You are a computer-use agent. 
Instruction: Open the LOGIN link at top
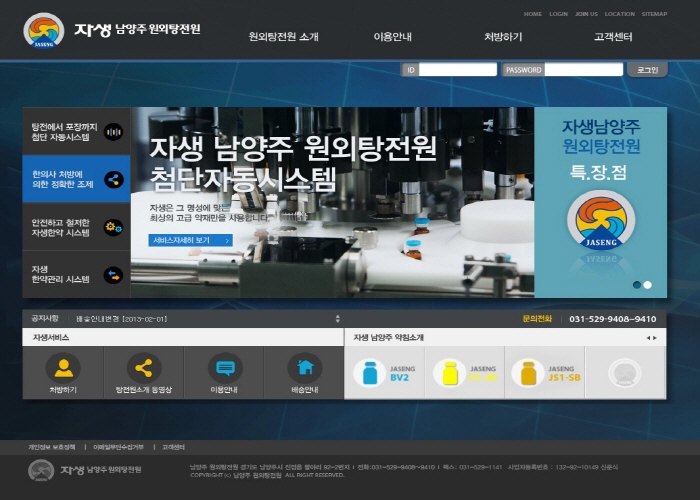558,14
